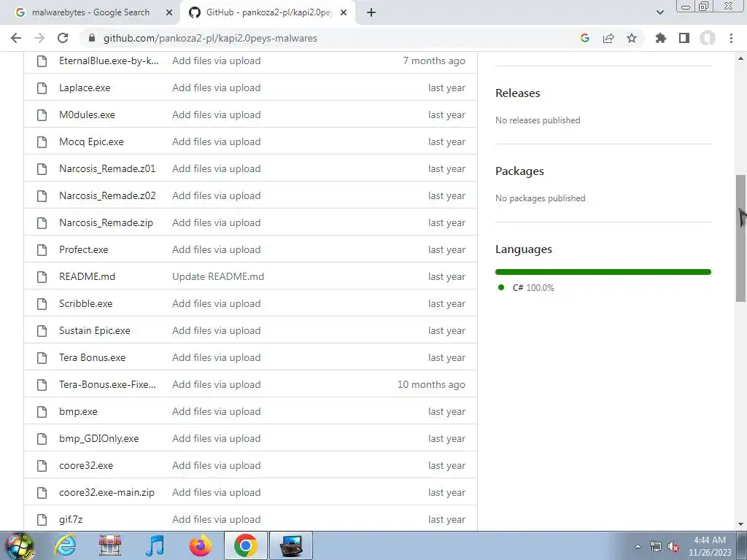Open coore32.exe-main.zip file
Viewport: 747px width, 560px height.
pyautogui.click(x=107, y=493)
